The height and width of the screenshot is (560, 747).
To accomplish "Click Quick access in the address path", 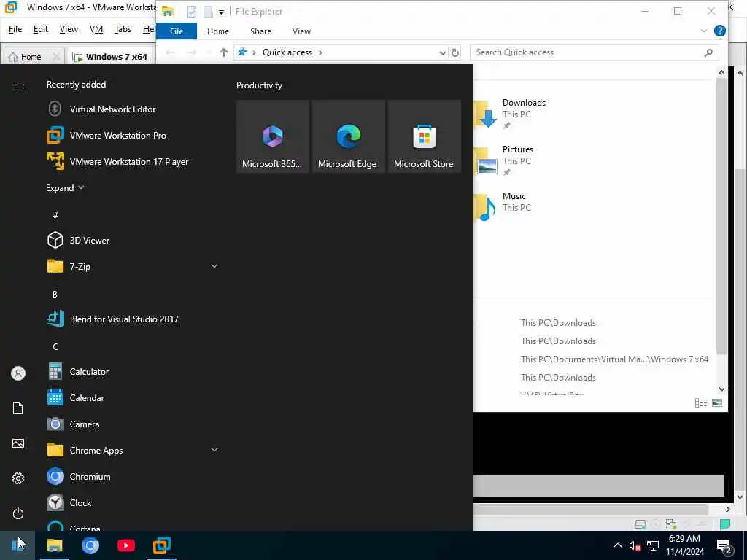I will [287, 52].
